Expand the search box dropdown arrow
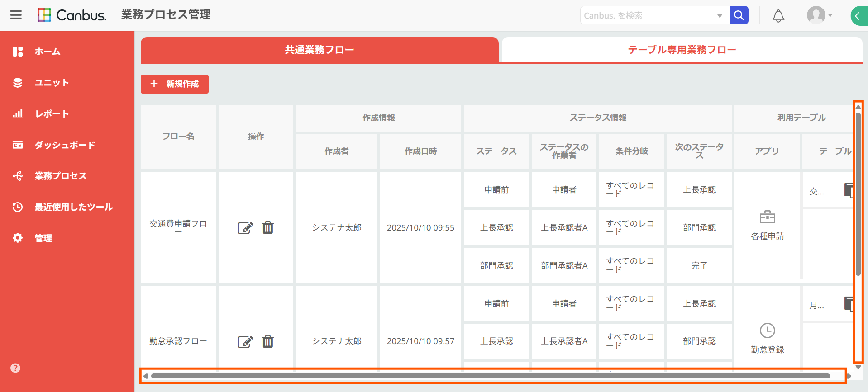 coord(720,16)
